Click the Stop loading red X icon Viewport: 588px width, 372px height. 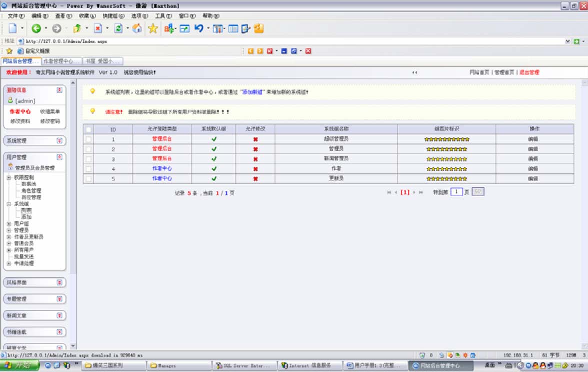click(98, 28)
